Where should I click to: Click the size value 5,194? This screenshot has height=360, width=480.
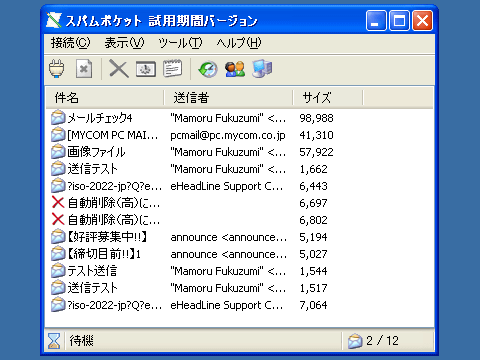click(313, 237)
